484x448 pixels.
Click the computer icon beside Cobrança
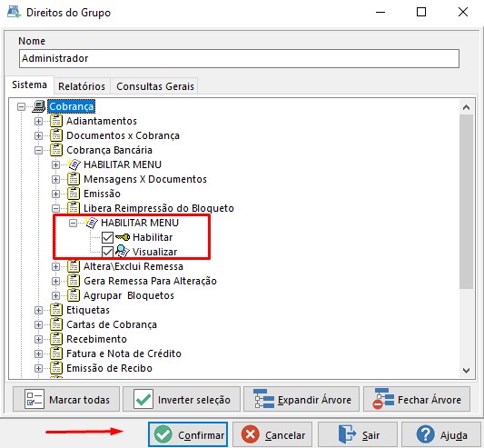point(38,106)
